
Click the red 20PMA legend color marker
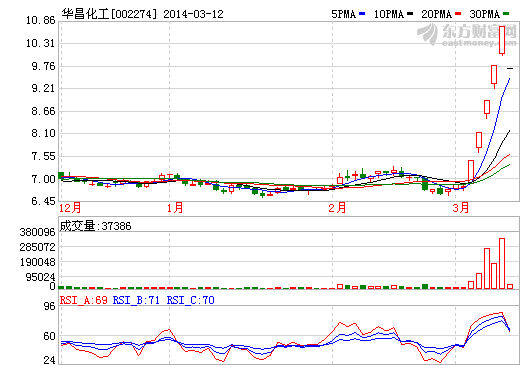point(458,14)
